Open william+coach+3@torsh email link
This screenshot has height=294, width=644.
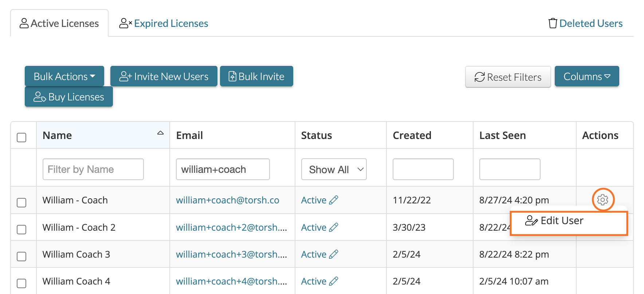tap(232, 254)
